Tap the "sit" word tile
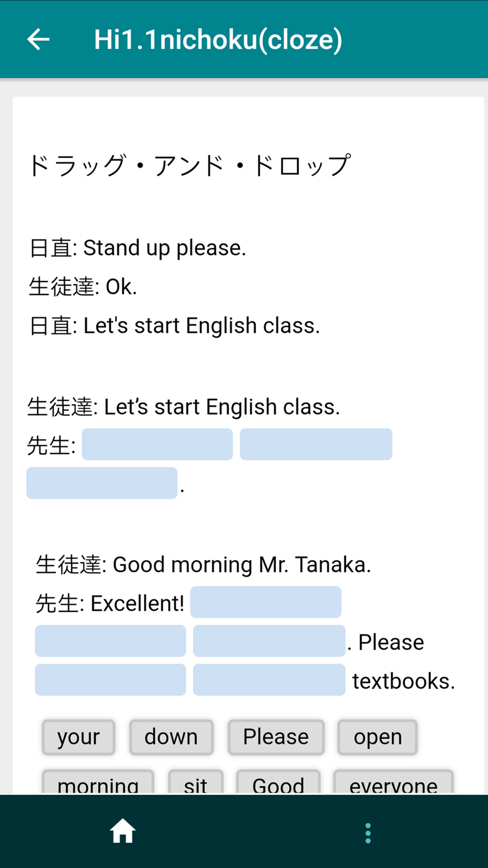488x868 pixels. tap(196, 782)
